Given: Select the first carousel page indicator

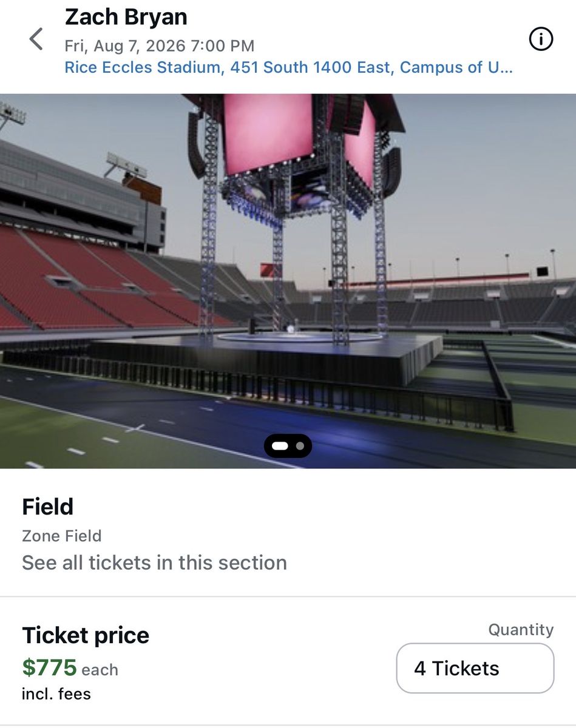Looking at the screenshot, I should tap(280, 446).
